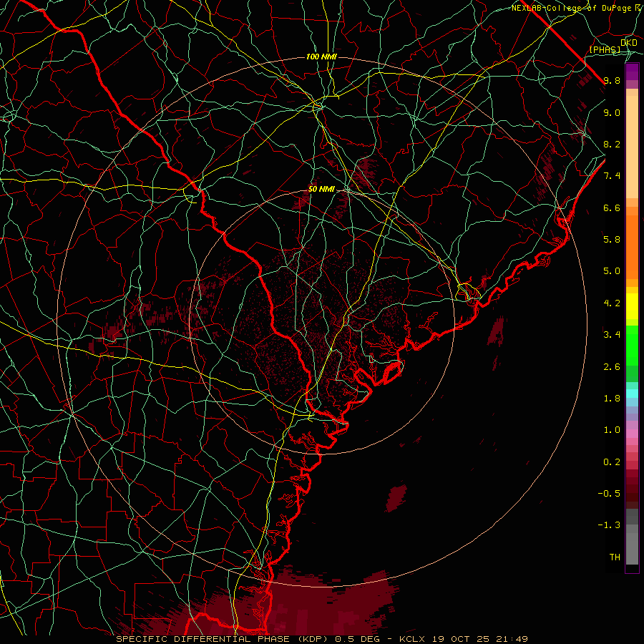
Task: Click the 7.4 scale value
Action: 612,176
